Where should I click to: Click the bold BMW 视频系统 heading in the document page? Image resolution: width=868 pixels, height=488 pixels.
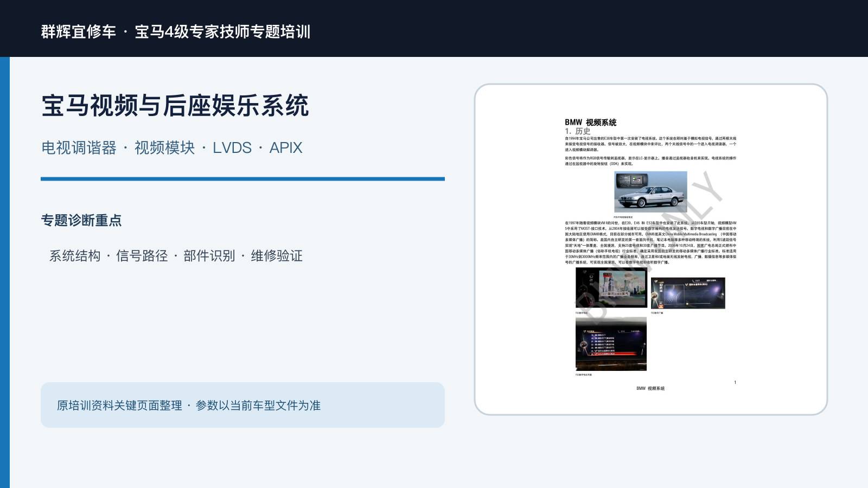(590, 123)
